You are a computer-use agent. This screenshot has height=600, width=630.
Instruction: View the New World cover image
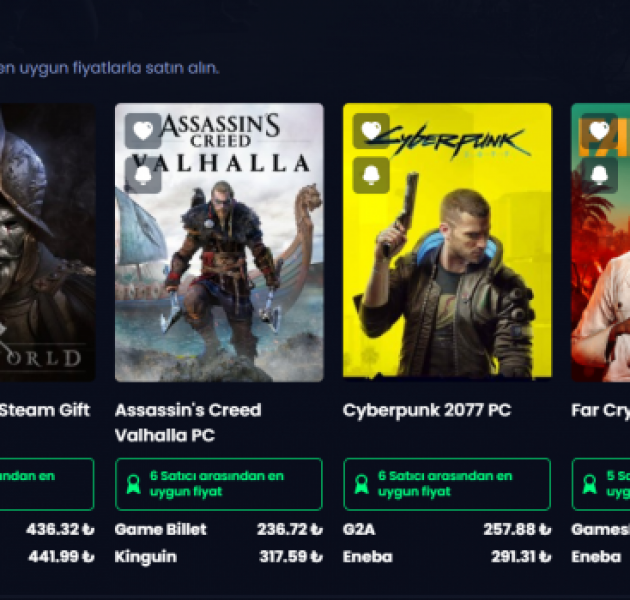(x=47, y=242)
